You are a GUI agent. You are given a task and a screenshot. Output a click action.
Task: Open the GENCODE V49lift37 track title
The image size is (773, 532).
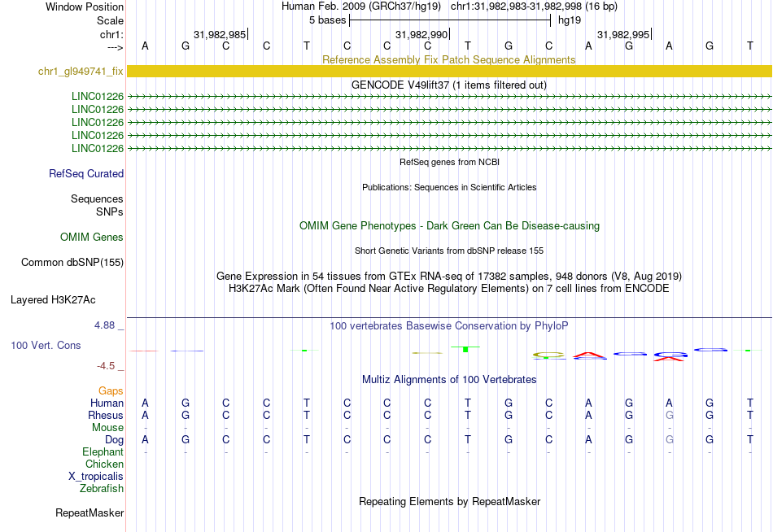tap(449, 85)
